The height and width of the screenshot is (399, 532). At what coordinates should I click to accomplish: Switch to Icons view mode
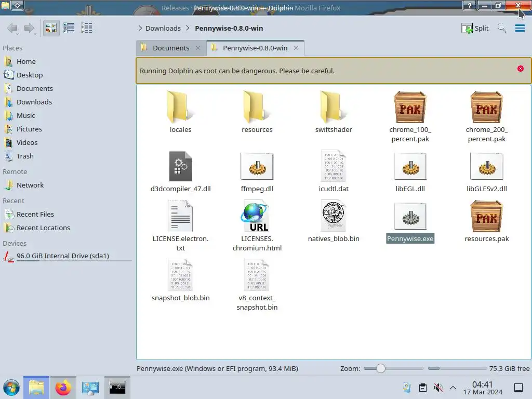(51, 28)
